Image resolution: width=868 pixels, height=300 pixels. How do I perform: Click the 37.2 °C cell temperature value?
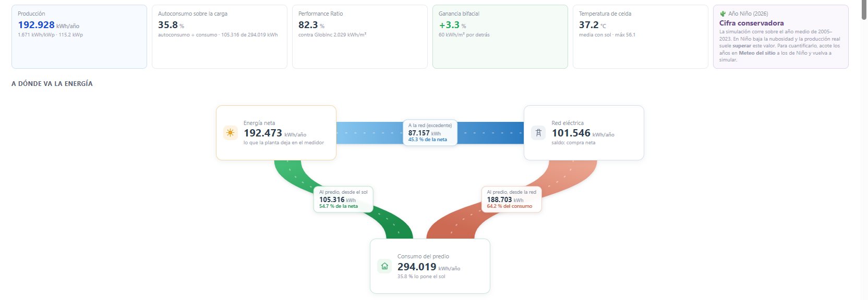coord(593,25)
